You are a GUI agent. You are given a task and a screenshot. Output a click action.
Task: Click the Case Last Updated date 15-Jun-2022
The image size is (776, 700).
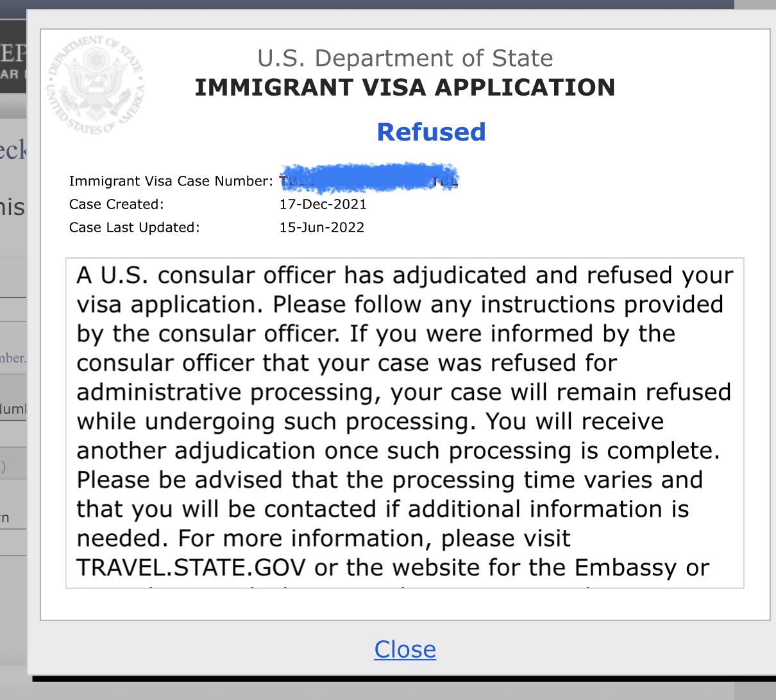pyautogui.click(x=321, y=228)
